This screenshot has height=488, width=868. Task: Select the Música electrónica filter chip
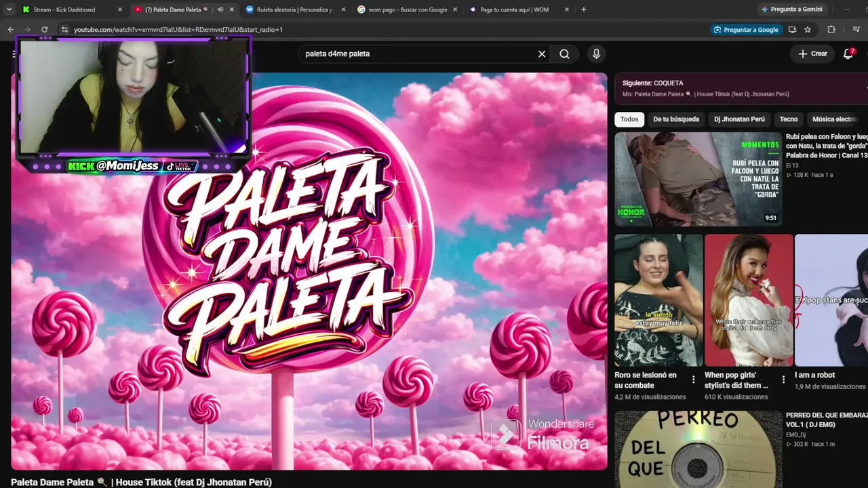click(x=837, y=119)
